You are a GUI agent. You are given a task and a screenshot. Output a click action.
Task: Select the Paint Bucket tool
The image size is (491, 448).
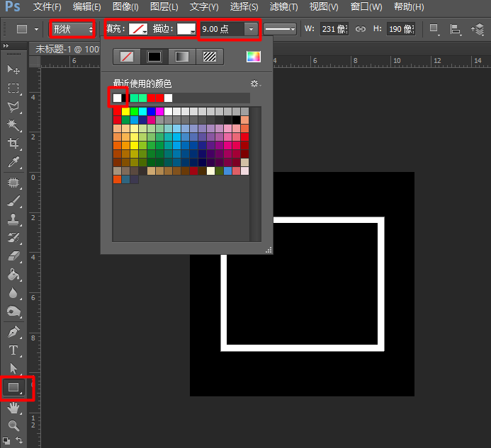click(x=13, y=275)
